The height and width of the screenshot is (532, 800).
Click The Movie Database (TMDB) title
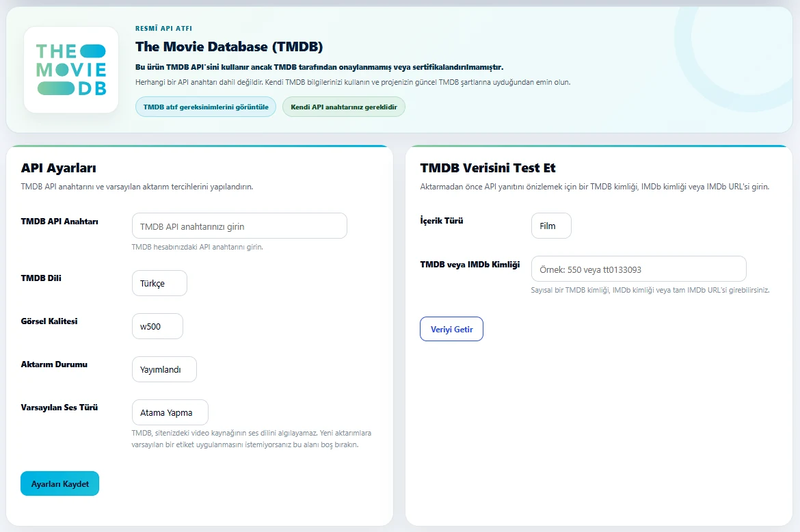point(229,46)
